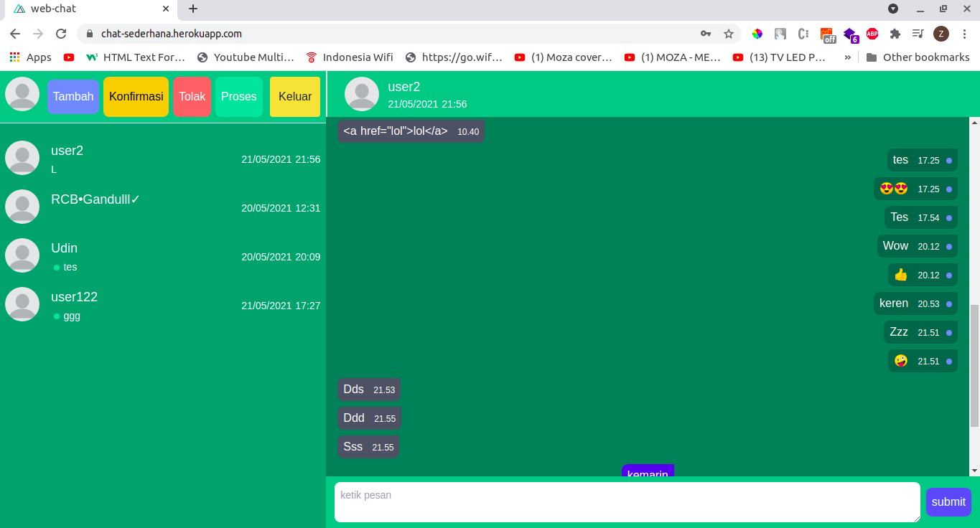The height and width of the screenshot is (528, 980).
Task: Close the web-chat tab
Action: pos(166,9)
